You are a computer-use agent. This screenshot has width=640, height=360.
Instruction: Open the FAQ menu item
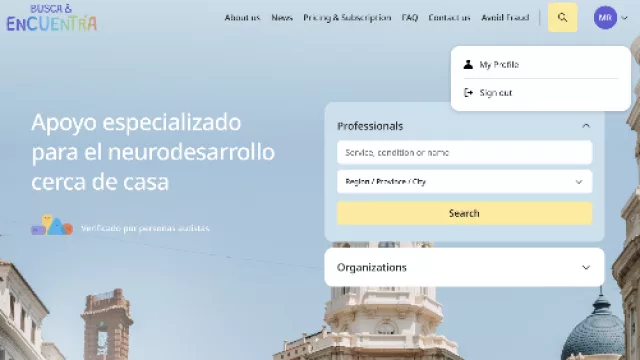tap(409, 18)
